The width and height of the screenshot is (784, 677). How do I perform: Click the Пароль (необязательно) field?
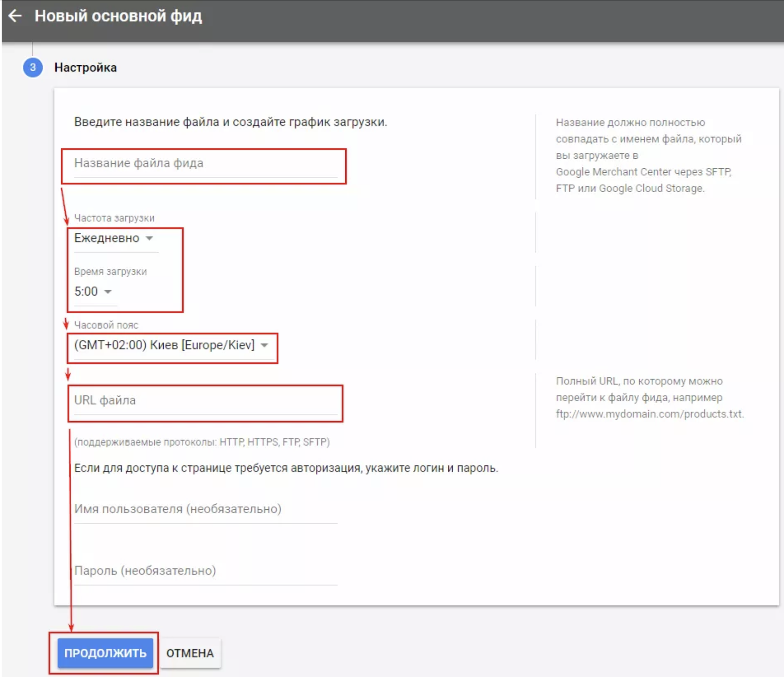206,571
